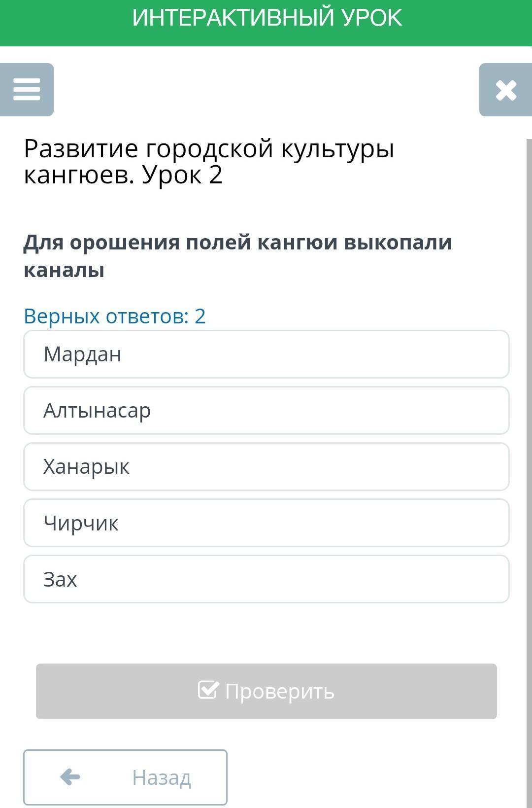Viewport: 532px width, 808px height.
Task: Click the vertical scrollbar on the right
Action: coord(529,444)
